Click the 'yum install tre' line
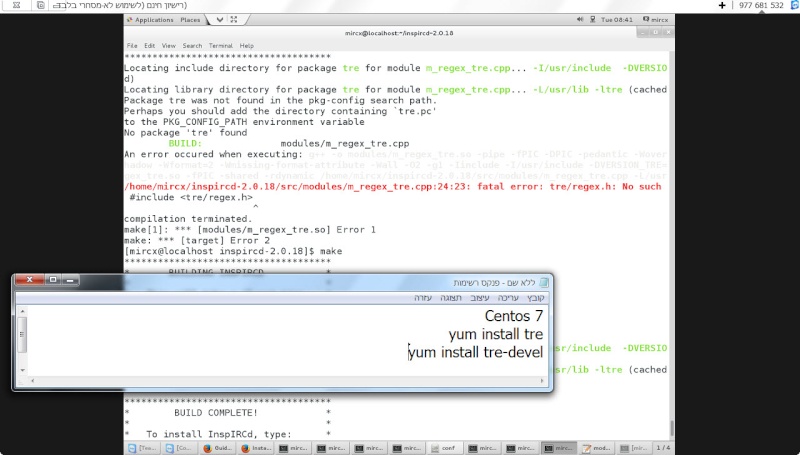This screenshot has height=455, width=800. click(495, 334)
